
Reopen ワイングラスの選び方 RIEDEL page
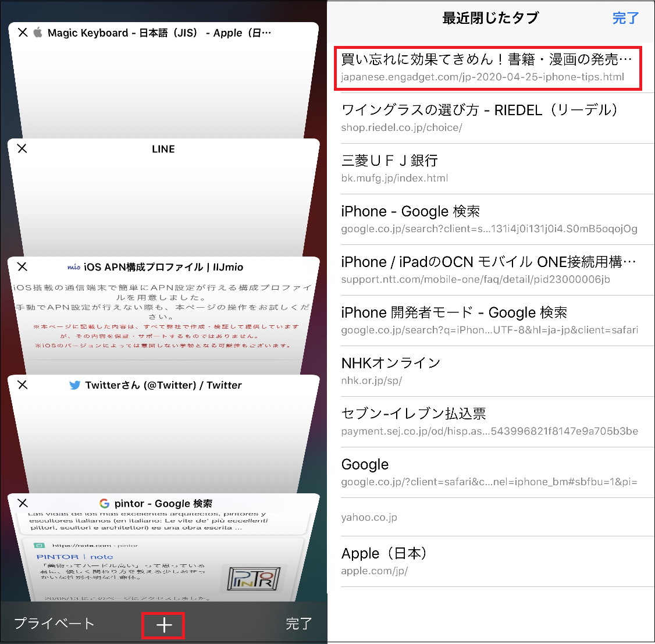click(x=487, y=118)
